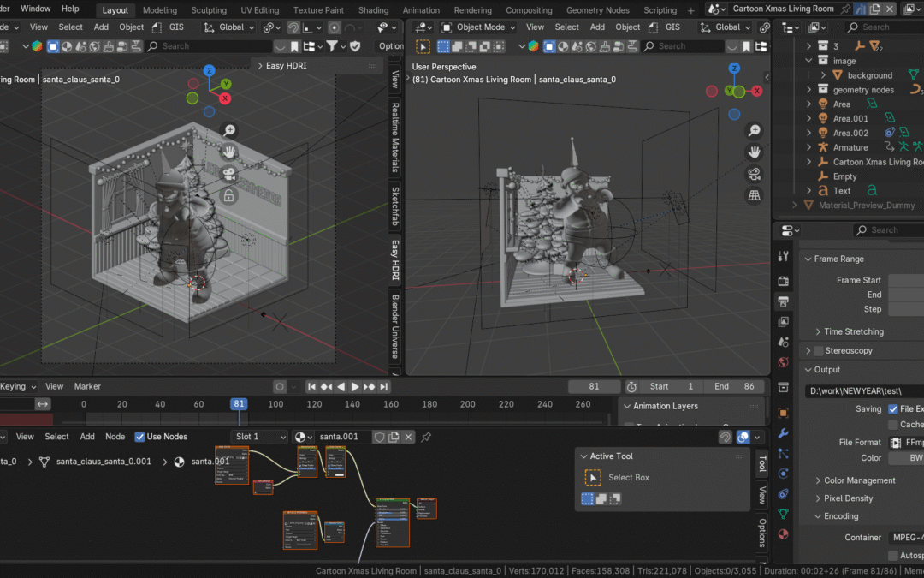Toggle snapping magnet in the left viewport
This screenshot has width=924, height=578.
pyautogui.click(x=293, y=27)
